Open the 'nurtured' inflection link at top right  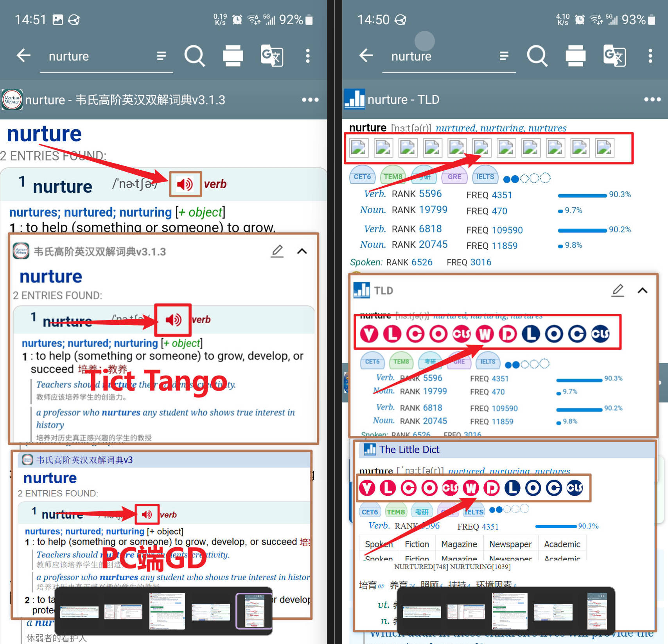click(456, 128)
